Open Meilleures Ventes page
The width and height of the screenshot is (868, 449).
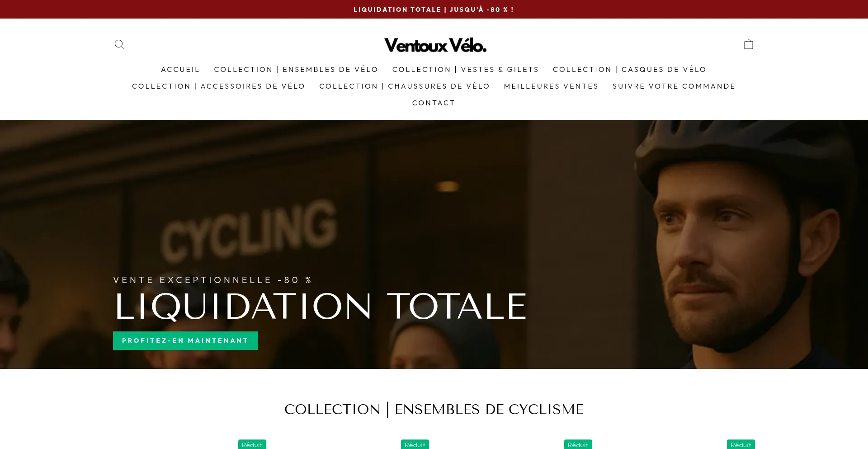point(551,86)
